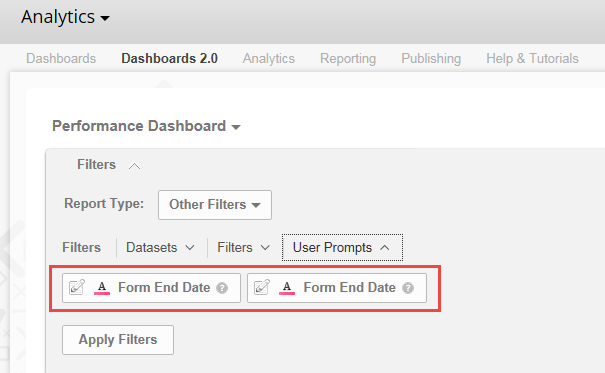The width and height of the screenshot is (605, 373).
Task: Click the Apply Filters button
Action: pos(118,340)
